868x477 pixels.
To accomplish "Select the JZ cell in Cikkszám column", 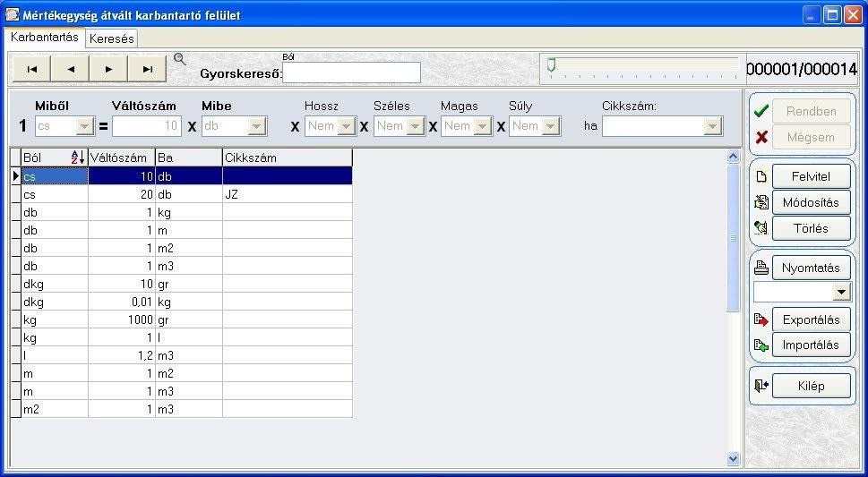I will (x=288, y=194).
